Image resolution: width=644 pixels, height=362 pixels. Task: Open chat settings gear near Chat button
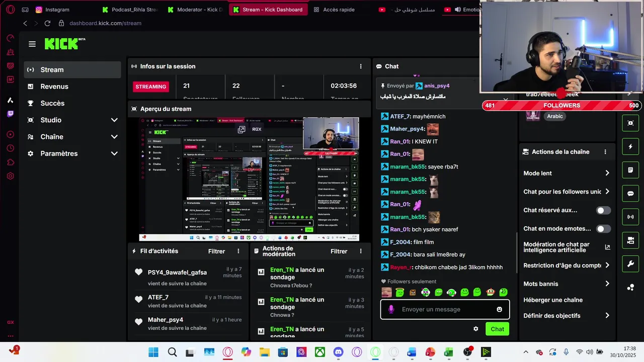pyautogui.click(x=475, y=329)
